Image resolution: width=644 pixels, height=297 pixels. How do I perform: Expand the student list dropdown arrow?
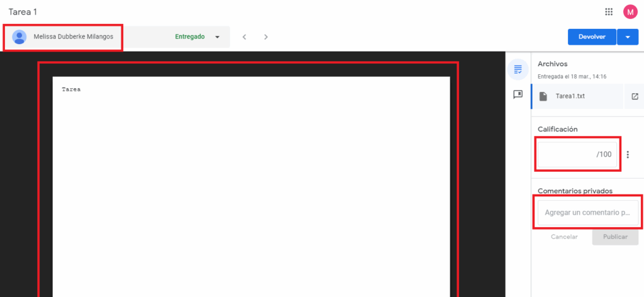click(x=218, y=37)
